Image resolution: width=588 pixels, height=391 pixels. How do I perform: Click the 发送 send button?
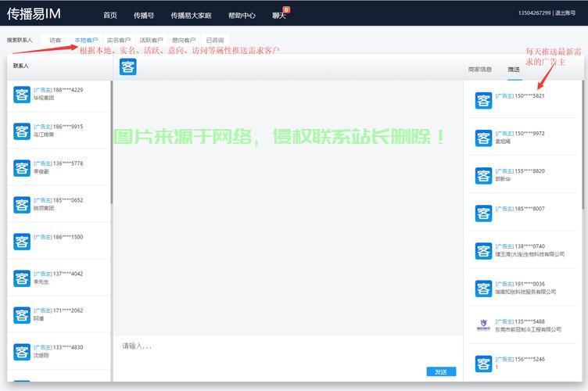tap(441, 371)
